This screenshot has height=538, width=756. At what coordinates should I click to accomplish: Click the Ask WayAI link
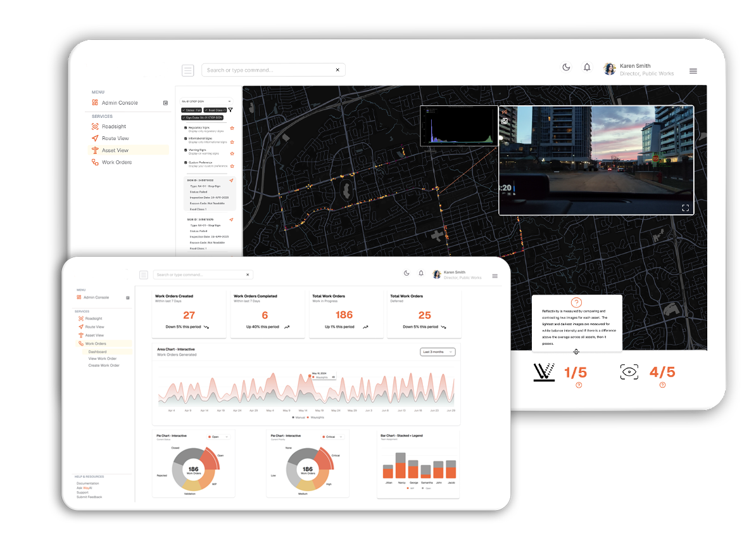84,488
